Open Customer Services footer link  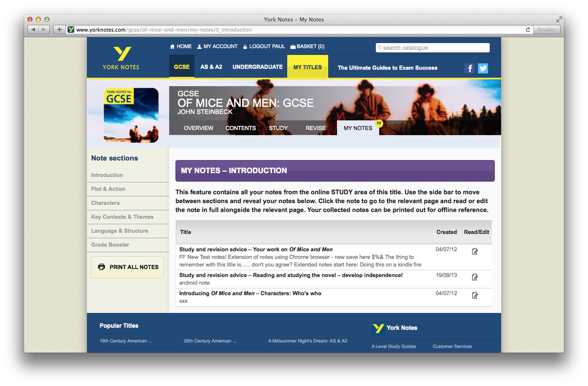(452, 347)
